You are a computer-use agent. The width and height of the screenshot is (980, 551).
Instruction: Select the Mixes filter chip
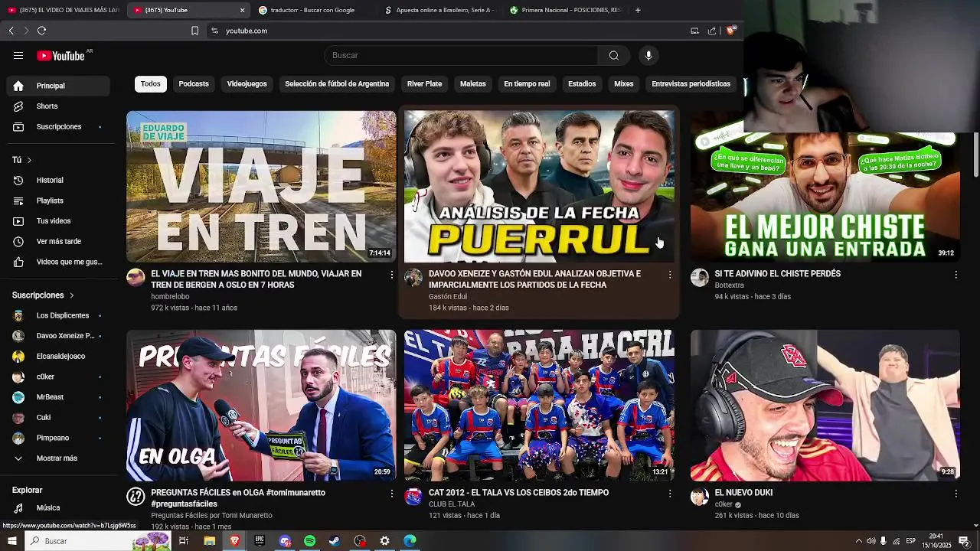click(x=624, y=84)
